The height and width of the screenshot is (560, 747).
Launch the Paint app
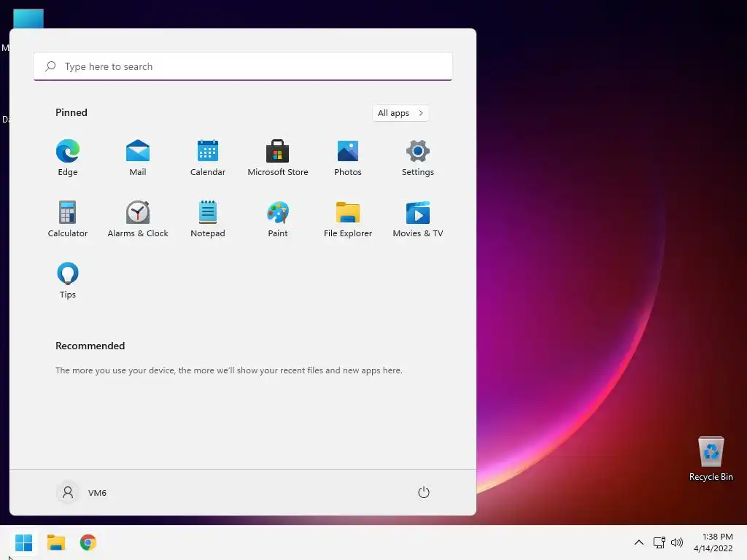[x=278, y=219]
